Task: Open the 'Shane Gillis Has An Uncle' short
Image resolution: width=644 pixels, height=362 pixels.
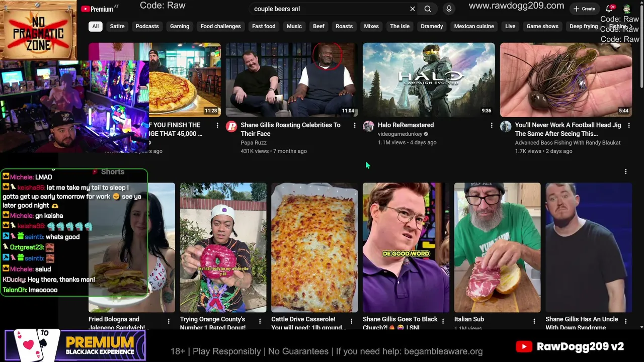Action: [x=589, y=247]
